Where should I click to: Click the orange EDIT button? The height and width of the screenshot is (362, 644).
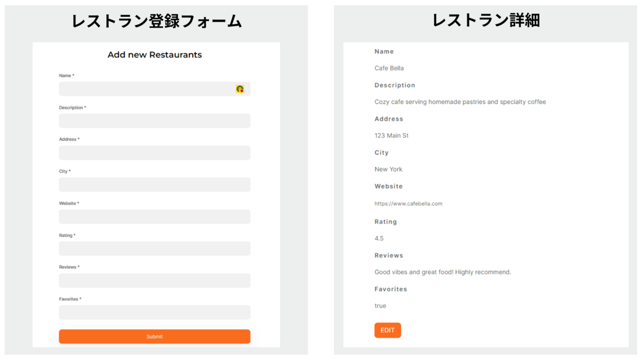click(387, 330)
